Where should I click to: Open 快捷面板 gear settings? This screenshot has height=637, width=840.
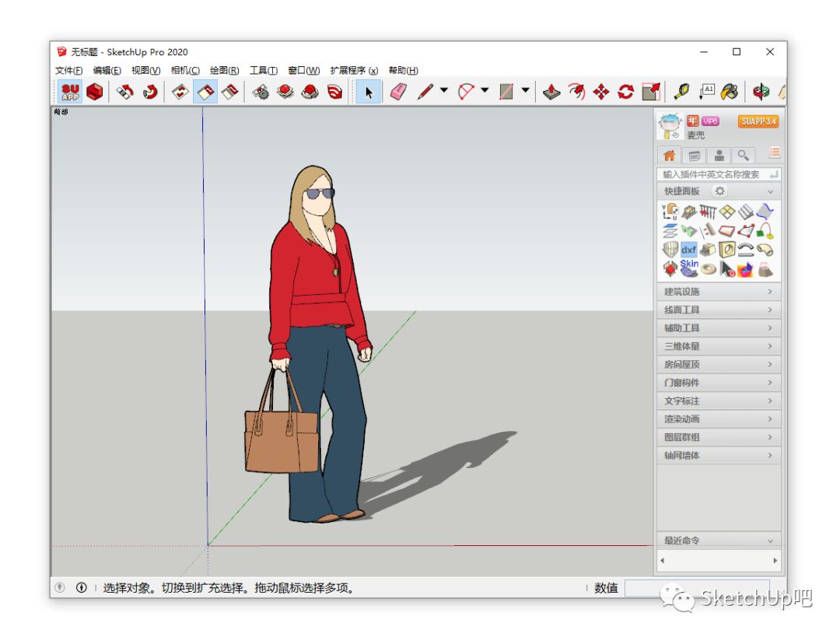click(720, 191)
